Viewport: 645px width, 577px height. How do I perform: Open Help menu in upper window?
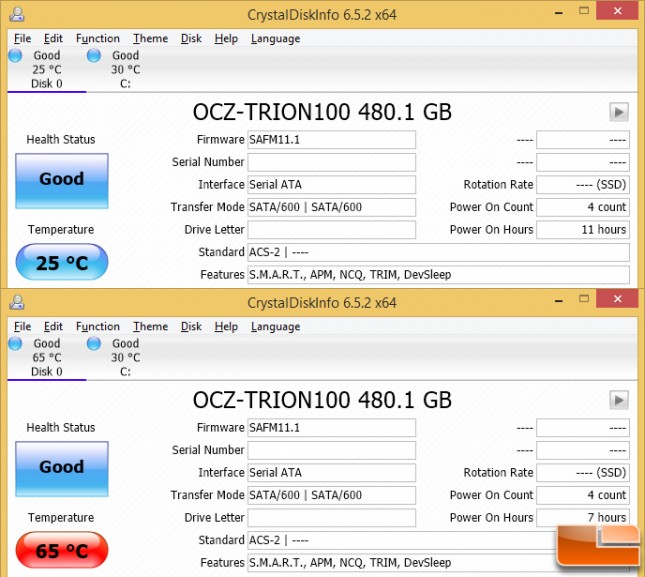click(x=226, y=39)
